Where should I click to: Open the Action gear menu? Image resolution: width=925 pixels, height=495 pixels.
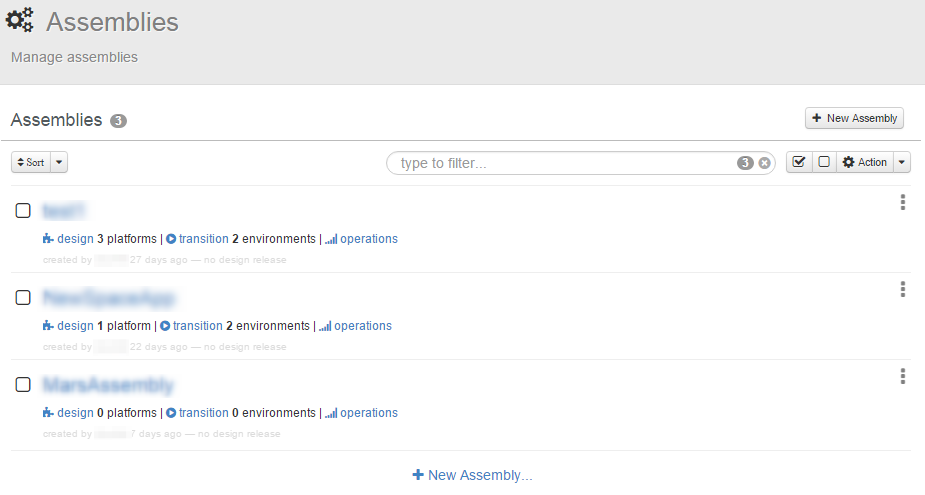864,162
